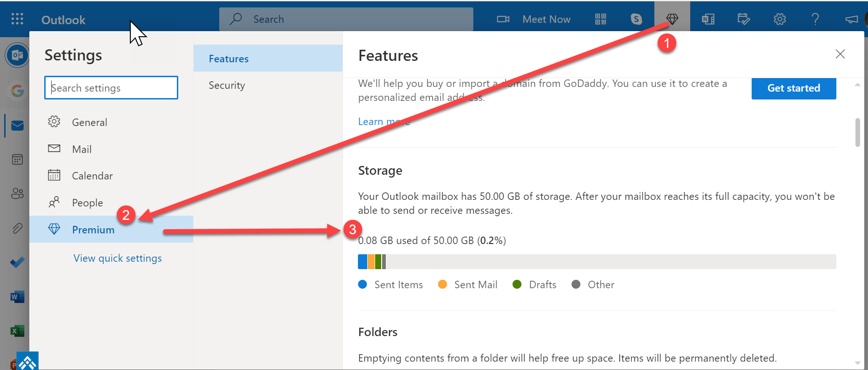The image size is (868, 370).
Task: Click the orange Sent Mail legend dot
Action: click(x=443, y=284)
